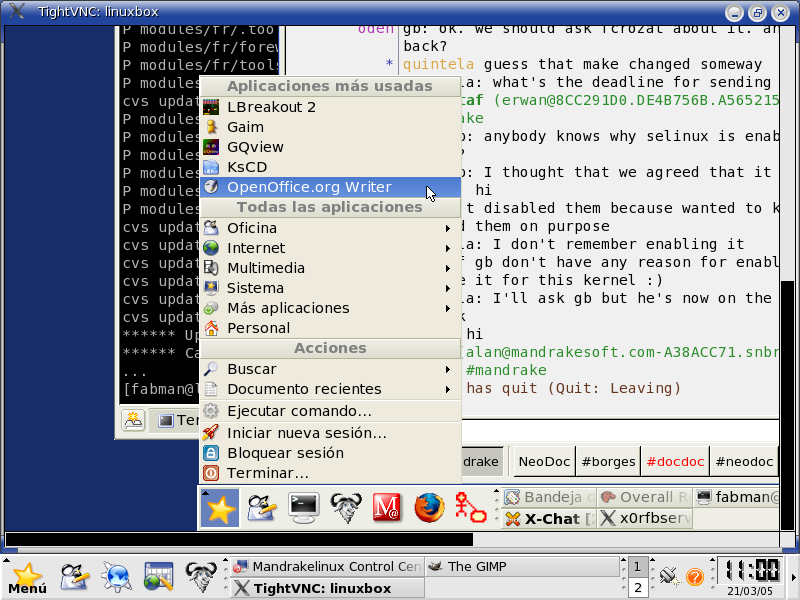Image resolution: width=800 pixels, height=600 pixels.
Task: Switch to the NeoDoc channel tab
Action: click(x=544, y=462)
